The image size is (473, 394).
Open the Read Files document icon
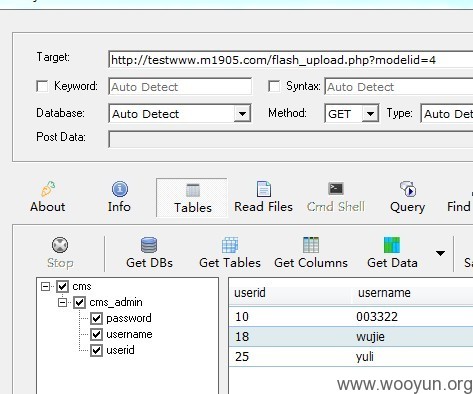click(264, 189)
